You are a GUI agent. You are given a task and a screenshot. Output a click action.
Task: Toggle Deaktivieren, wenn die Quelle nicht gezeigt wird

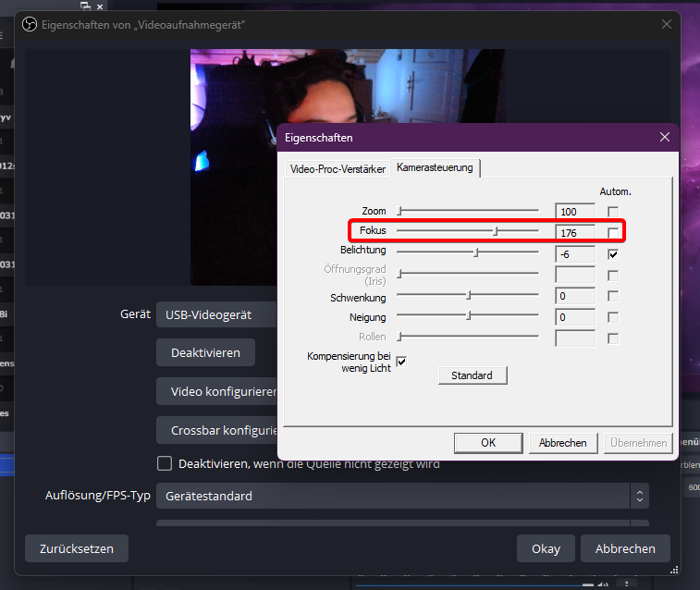[x=165, y=463]
